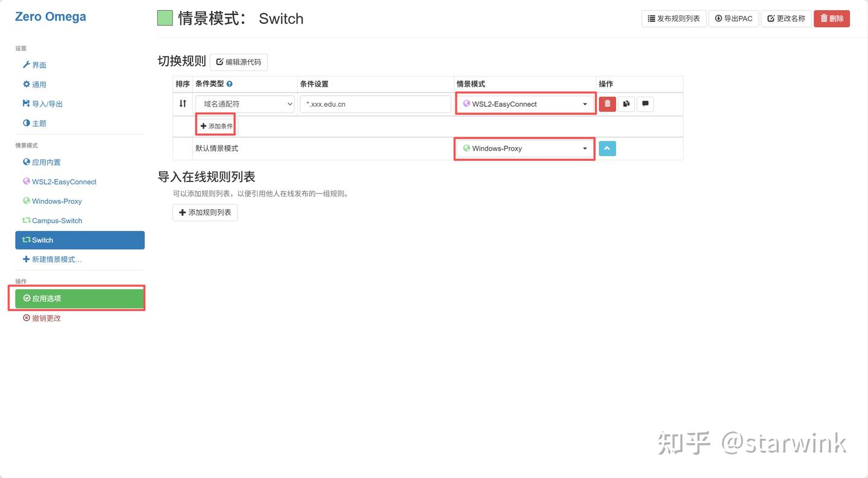Click the green profile color swatch
This screenshot has width=868, height=478.
click(165, 18)
